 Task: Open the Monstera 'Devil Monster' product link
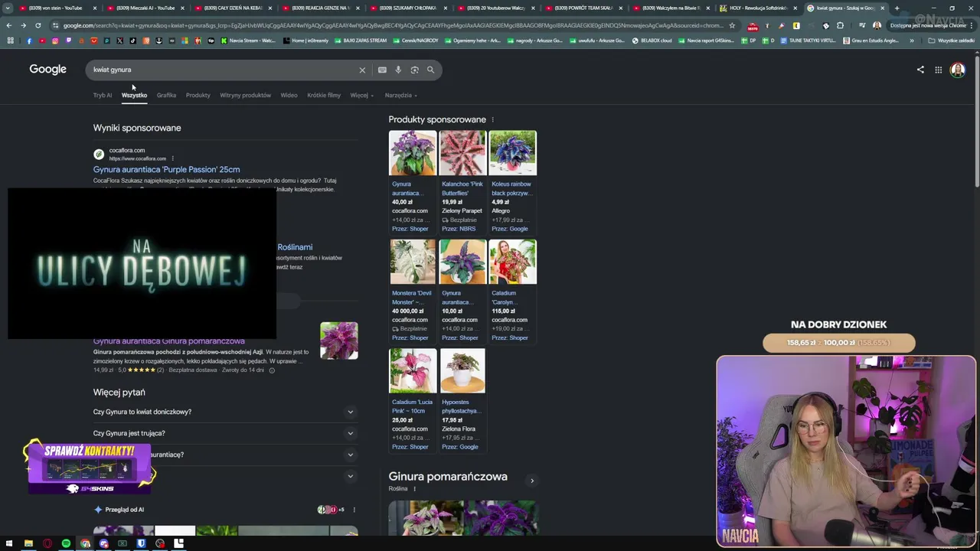(x=412, y=298)
